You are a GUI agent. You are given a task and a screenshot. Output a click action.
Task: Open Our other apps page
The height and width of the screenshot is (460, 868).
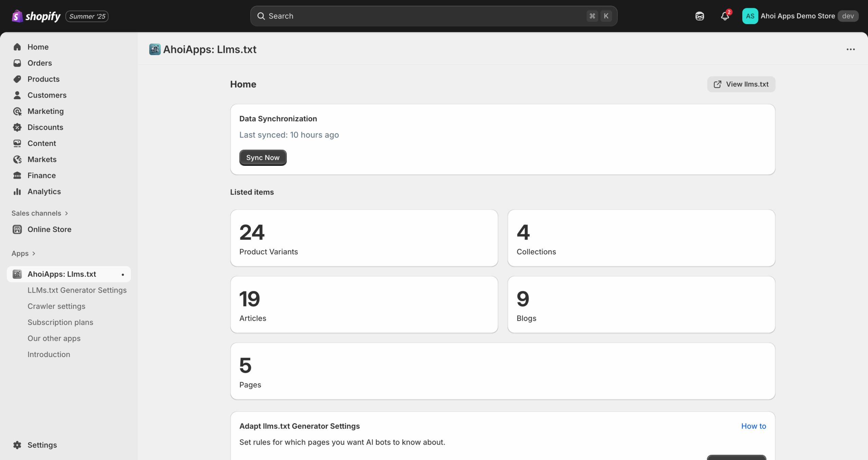tap(54, 338)
